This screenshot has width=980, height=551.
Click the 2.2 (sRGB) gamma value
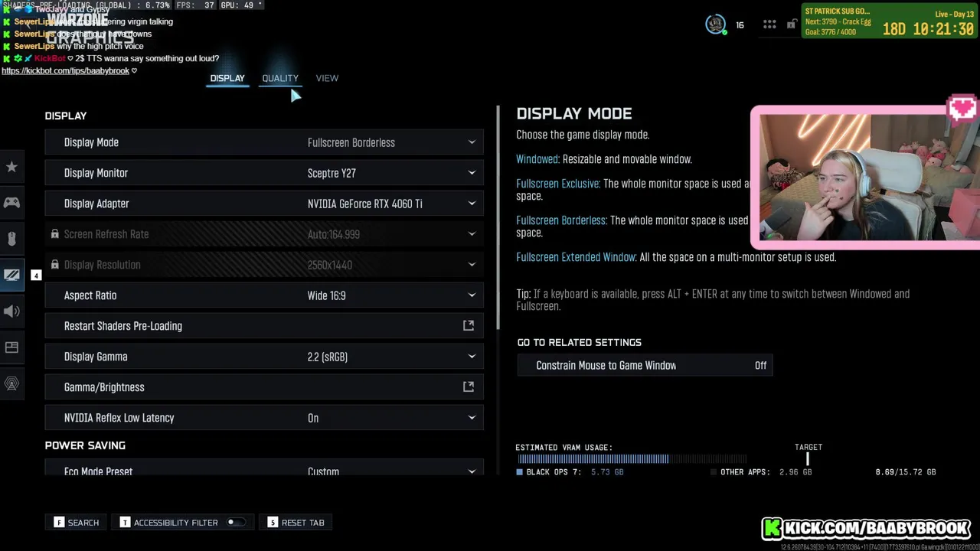[328, 357]
